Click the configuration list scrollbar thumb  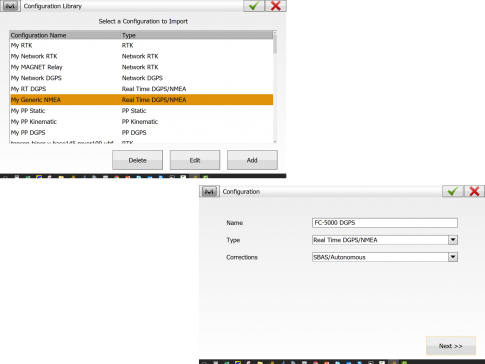275,44
